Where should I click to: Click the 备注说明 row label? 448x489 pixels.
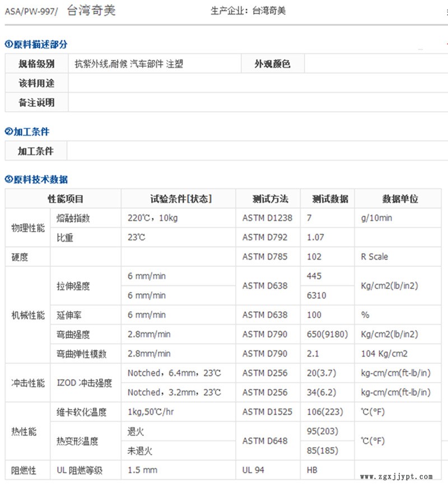(x=36, y=102)
